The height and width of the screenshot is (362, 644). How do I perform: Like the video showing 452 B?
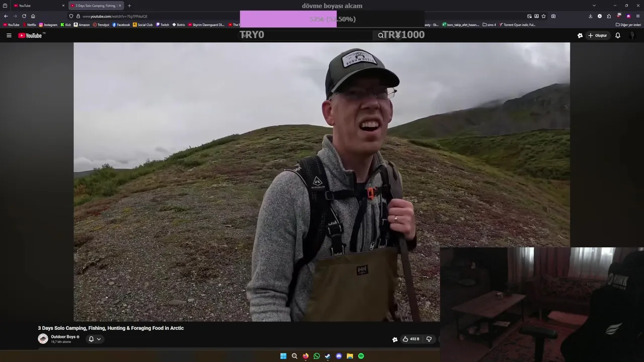click(411, 339)
